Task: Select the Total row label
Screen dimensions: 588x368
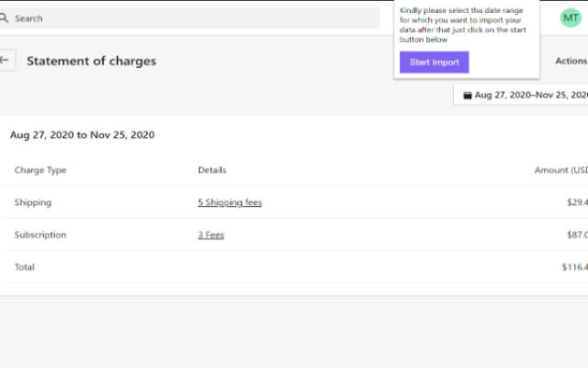Action: pos(25,267)
